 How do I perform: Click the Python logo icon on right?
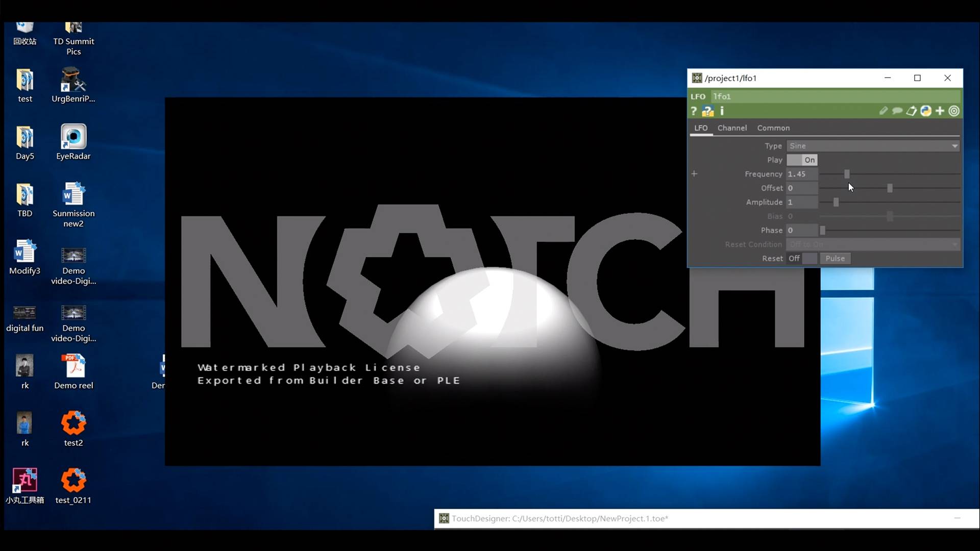click(x=926, y=111)
